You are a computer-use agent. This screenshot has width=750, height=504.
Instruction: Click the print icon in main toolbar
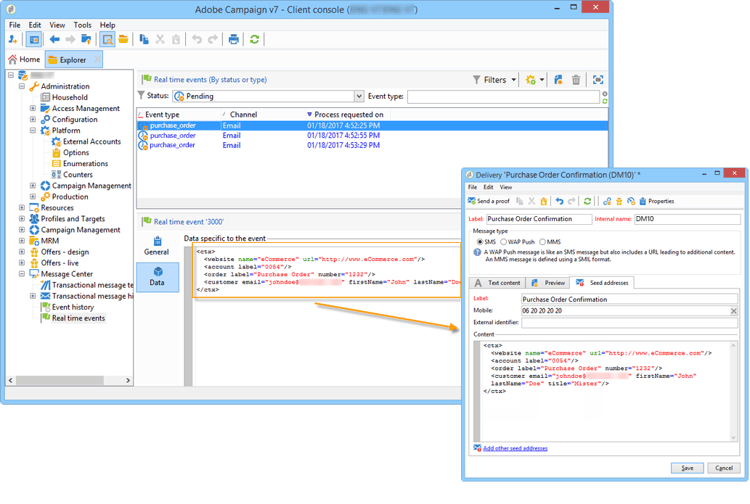click(233, 40)
